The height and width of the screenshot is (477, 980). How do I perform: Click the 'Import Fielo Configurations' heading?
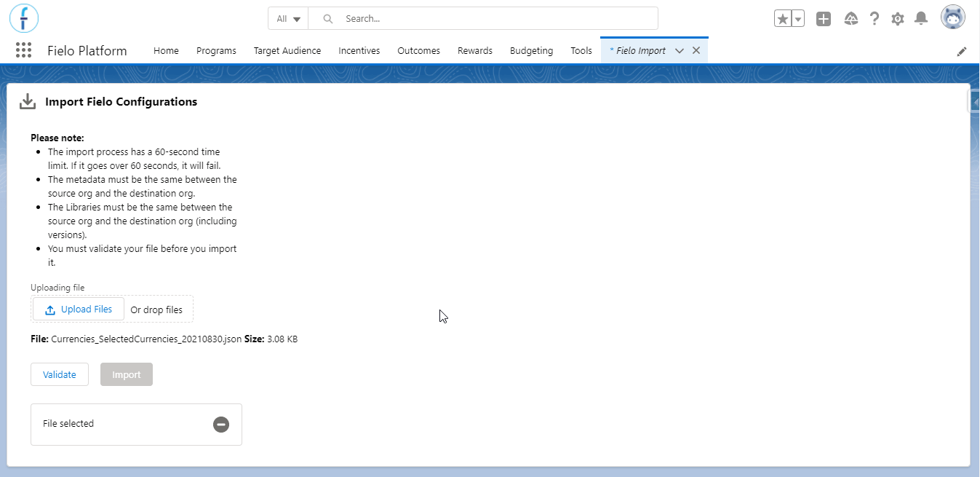[x=121, y=102]
